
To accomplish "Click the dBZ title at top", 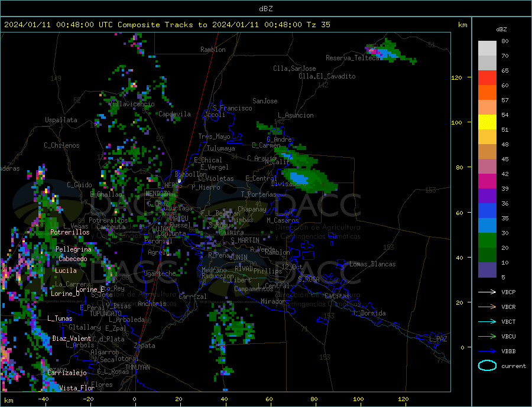I will coord(265,9).
